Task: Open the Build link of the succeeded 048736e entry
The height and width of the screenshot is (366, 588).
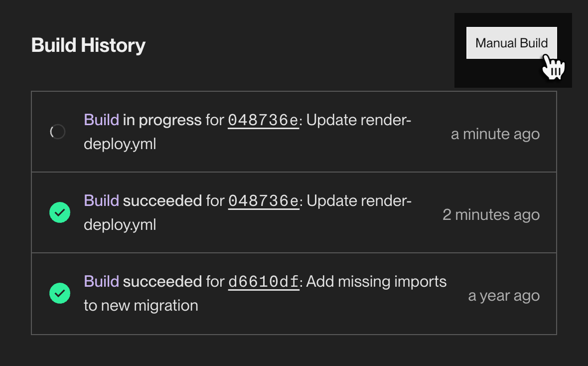Action: click(101, 200)
